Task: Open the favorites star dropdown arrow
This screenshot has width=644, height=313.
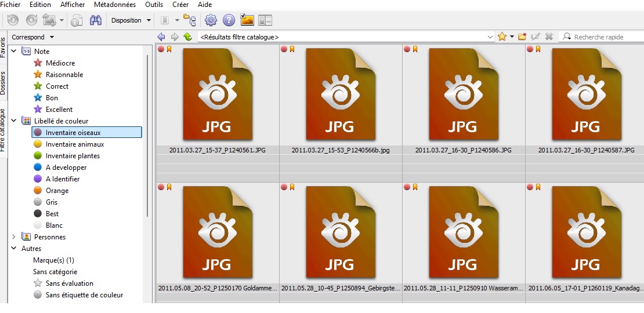Action: coord(512,37)
